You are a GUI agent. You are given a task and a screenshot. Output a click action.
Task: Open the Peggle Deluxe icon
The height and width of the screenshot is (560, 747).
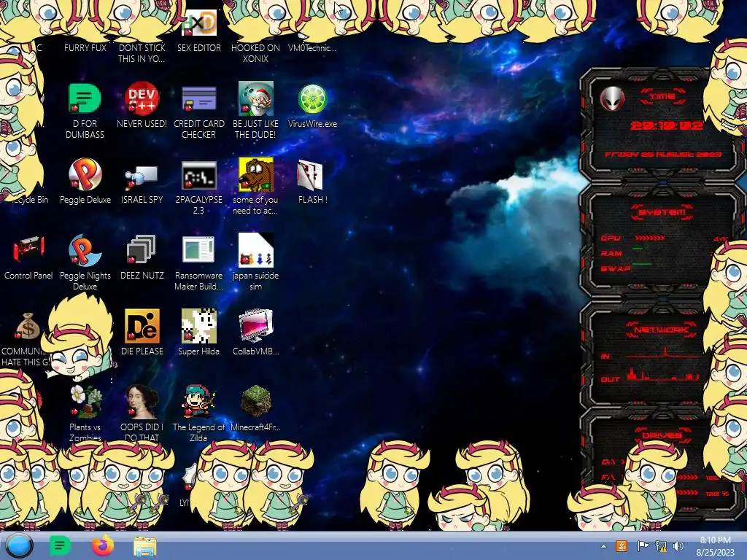[85, 174]
